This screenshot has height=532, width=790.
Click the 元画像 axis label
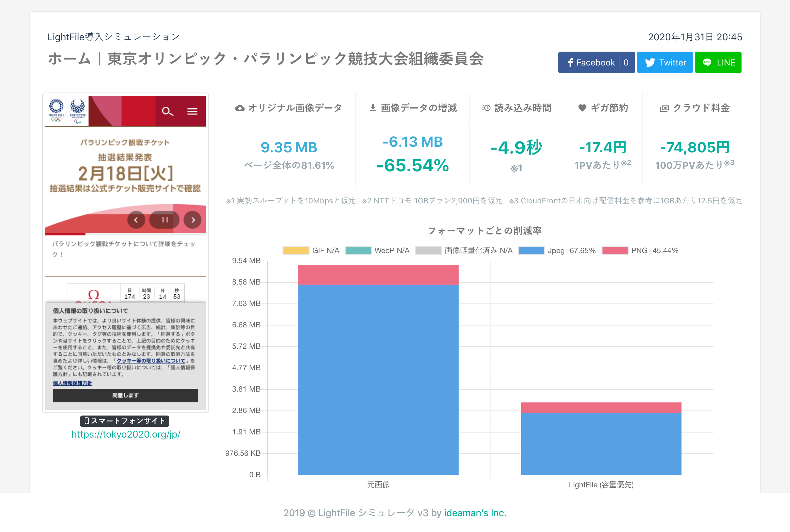coord(378,484)
